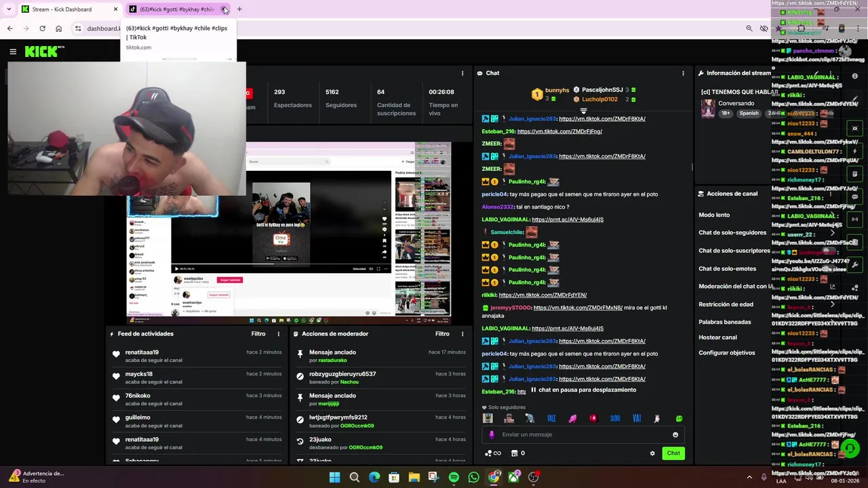Image resolution: width=868 pixels, height=488 pixels.
Task: Click robzyguzgbieruyru6537 ban entry
Action: 381,378
